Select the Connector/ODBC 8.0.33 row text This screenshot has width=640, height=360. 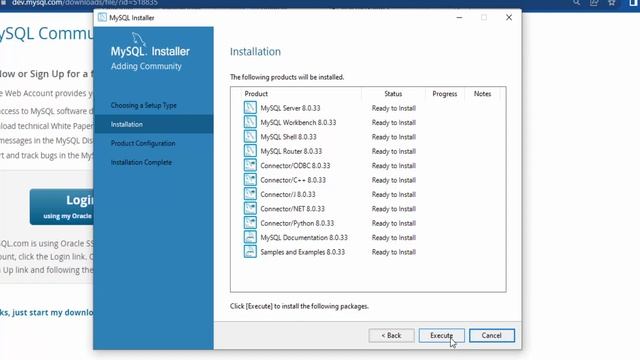(295, 166)
